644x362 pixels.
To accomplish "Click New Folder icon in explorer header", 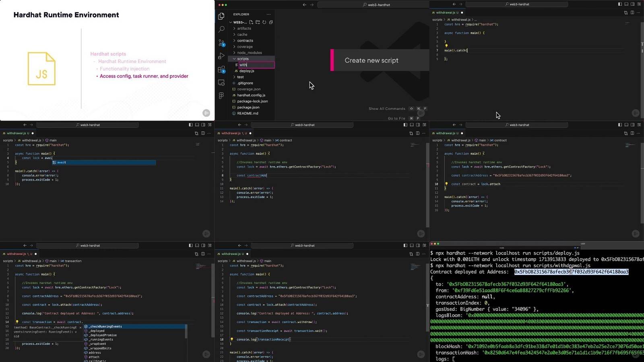I will [258, 22].
